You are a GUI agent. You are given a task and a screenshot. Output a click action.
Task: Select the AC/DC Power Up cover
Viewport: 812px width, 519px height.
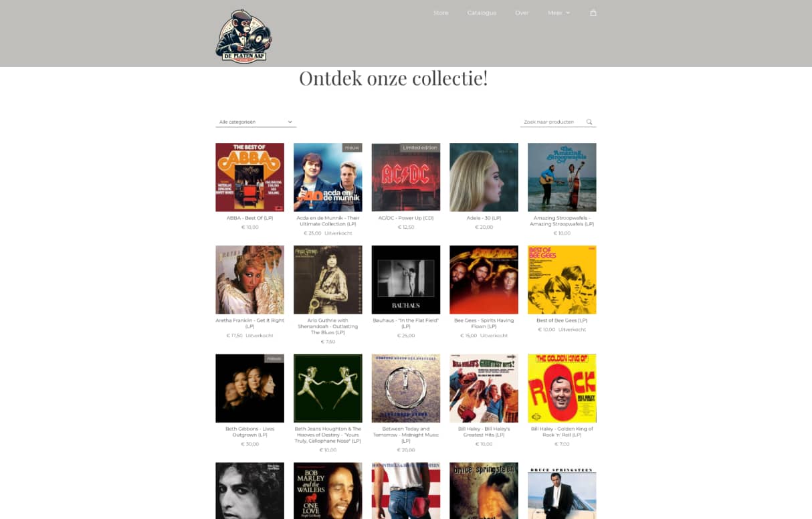point(406,177)
